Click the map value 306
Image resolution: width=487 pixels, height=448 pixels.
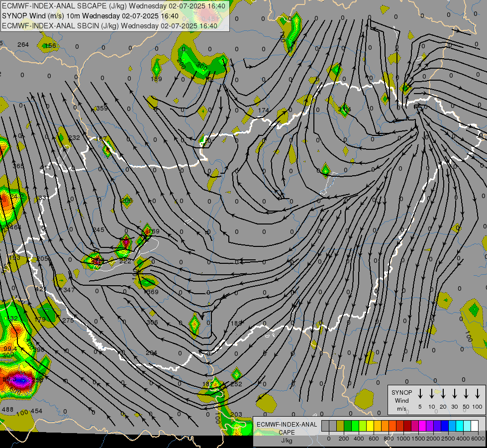point(152,323)
